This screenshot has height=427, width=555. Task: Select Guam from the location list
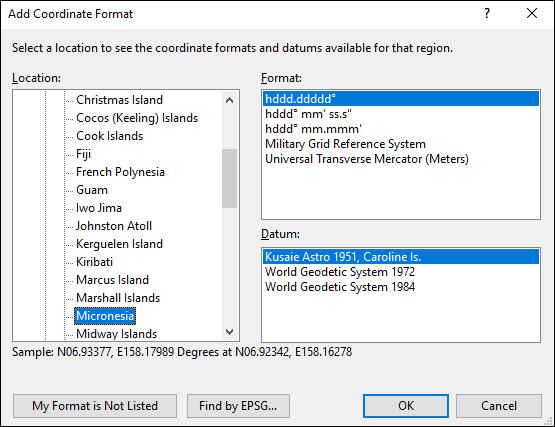click(x=92, y=190)
